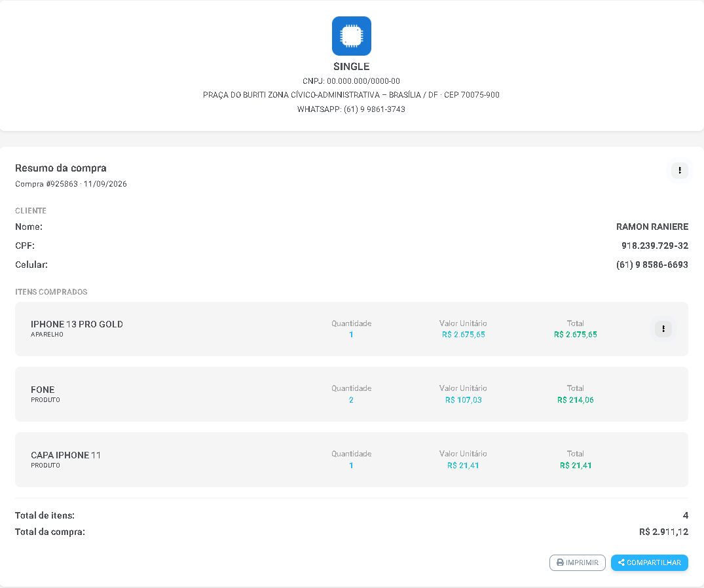Click the CPF value 918.239.729-32

(655, 246)
